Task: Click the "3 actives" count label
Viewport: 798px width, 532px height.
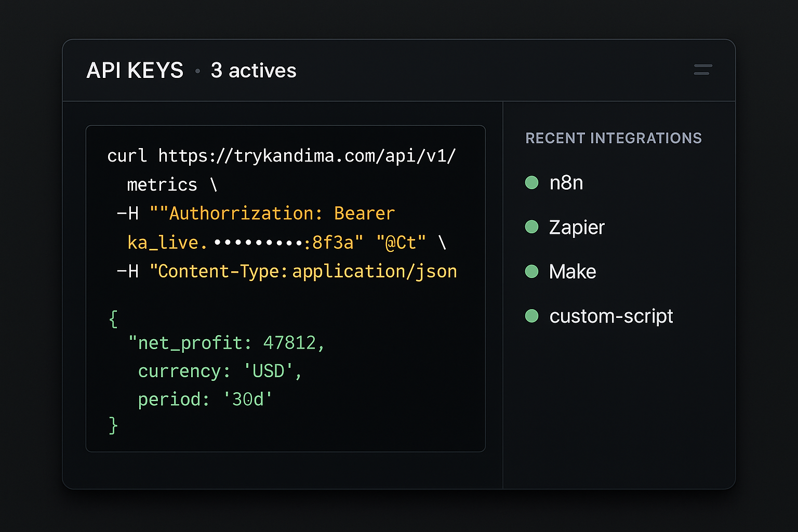Action: click(254, 71)
